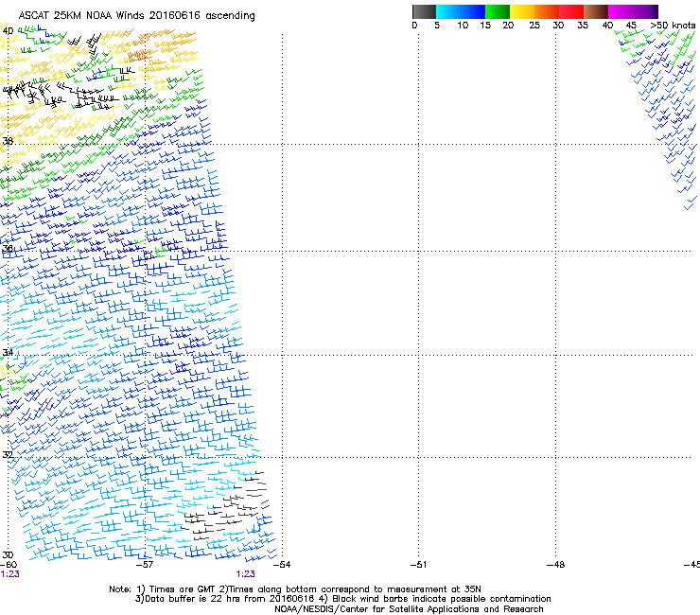Click the purple '1:23' time under -60
700x615 pixels.
[9, 574]
